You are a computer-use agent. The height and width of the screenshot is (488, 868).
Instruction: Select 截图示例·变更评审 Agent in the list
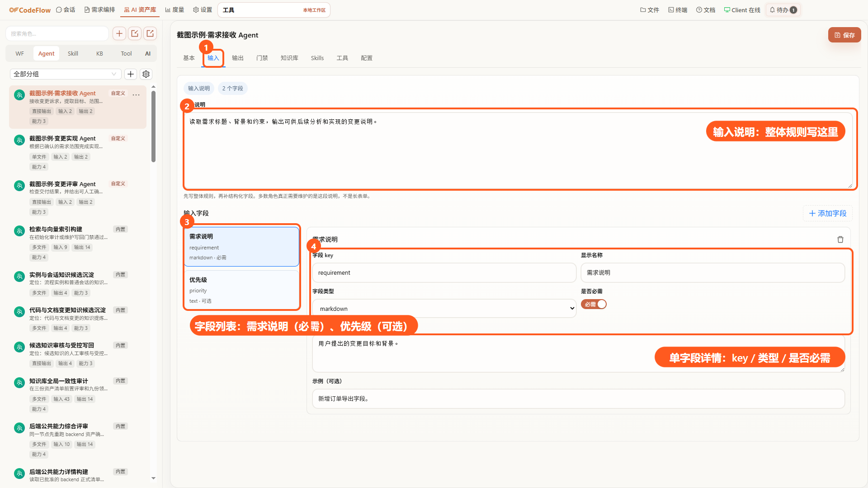(77, 198)
